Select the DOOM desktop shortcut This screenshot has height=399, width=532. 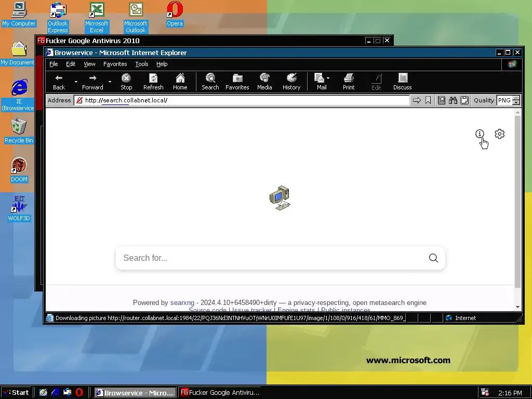(x=19, y=170)
